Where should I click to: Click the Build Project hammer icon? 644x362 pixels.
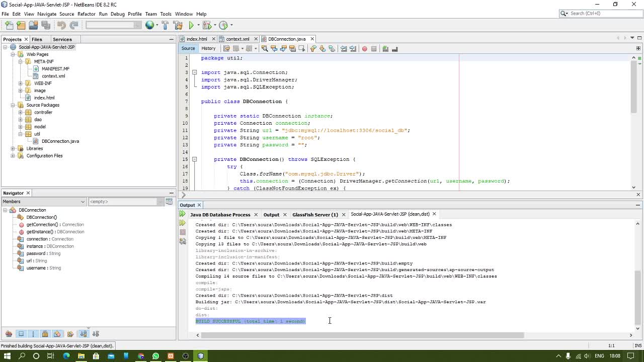click(x=165, y=25)
